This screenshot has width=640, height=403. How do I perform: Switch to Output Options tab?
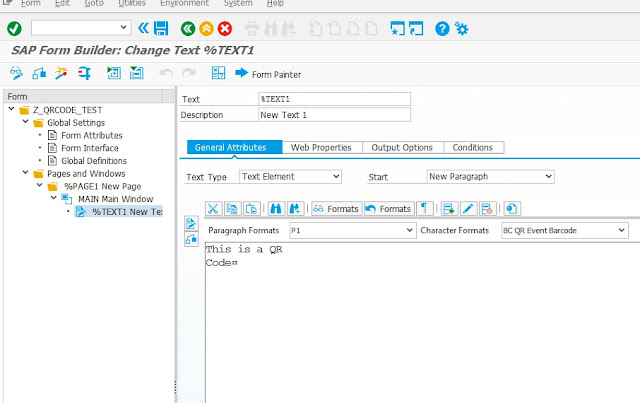tap(402, 147)
